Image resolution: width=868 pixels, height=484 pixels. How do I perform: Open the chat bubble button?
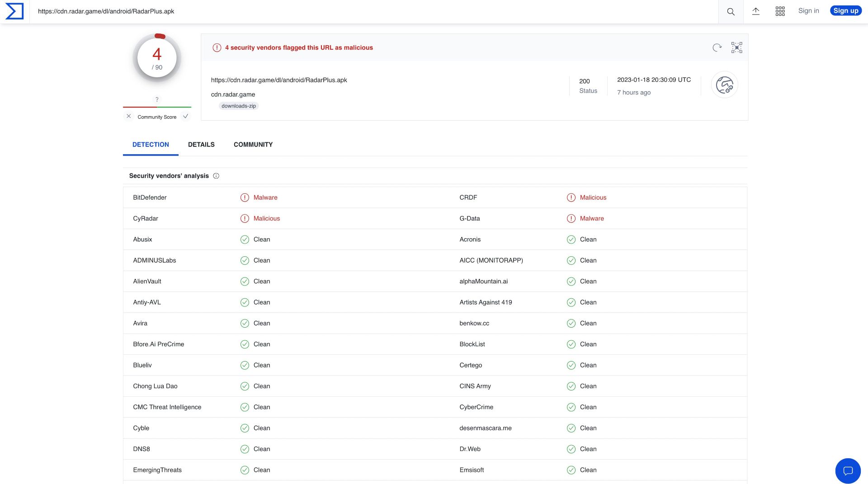848,471
